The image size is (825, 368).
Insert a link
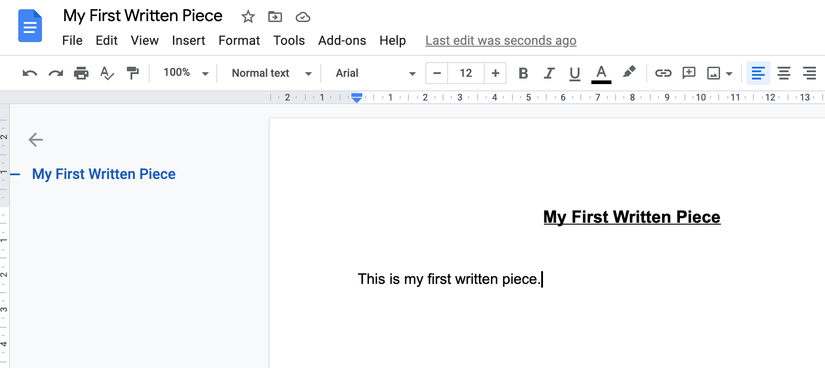point(663,73)
